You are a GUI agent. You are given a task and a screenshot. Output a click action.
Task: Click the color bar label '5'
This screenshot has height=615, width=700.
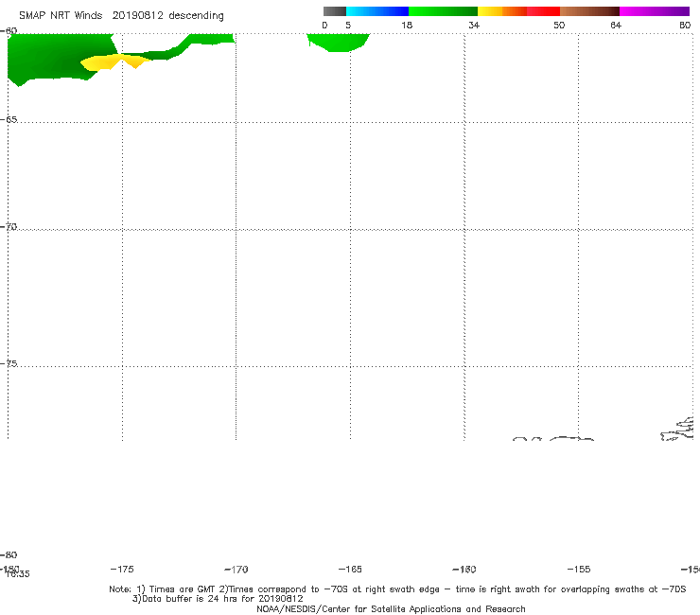[x=348, y=25]
